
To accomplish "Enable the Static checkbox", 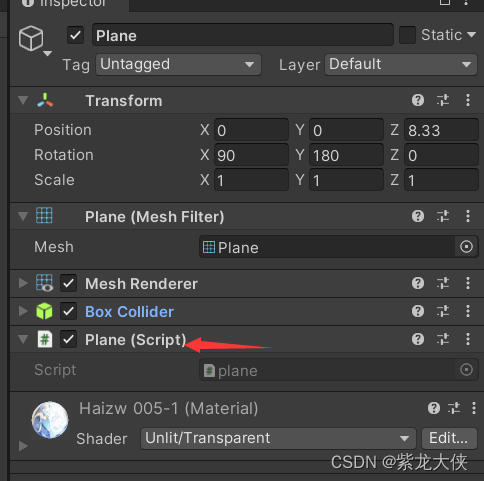I will [407, 35].
